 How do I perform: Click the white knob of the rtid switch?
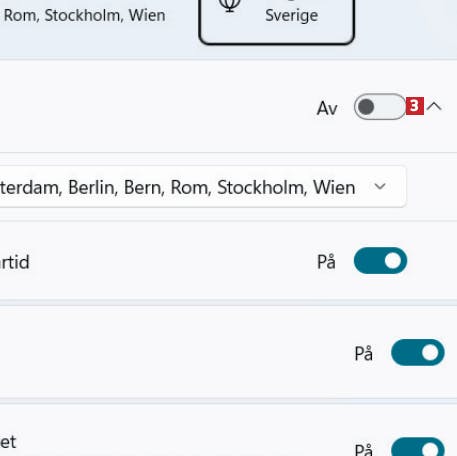click(393, 261)
